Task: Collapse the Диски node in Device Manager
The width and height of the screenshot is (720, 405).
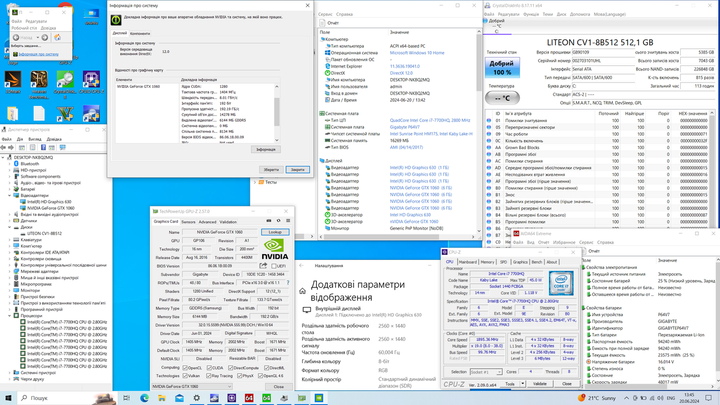Action: click(10, 227)
